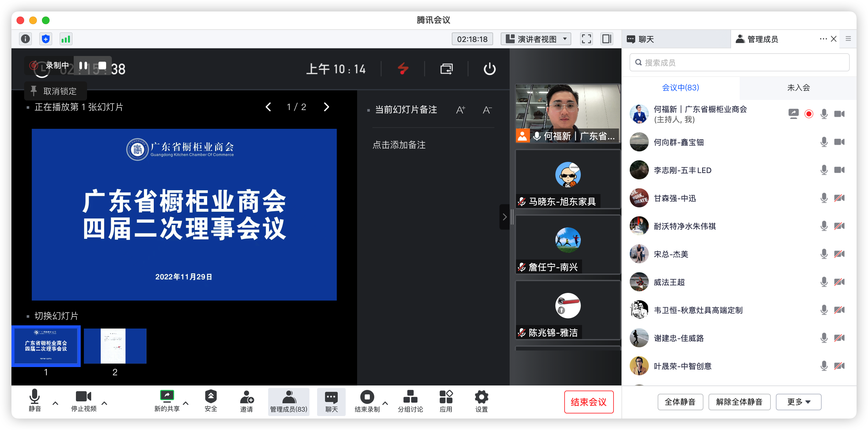868x430 pixels.
Task: Click 结束录制 to end recording
Action: pos(367,401)
